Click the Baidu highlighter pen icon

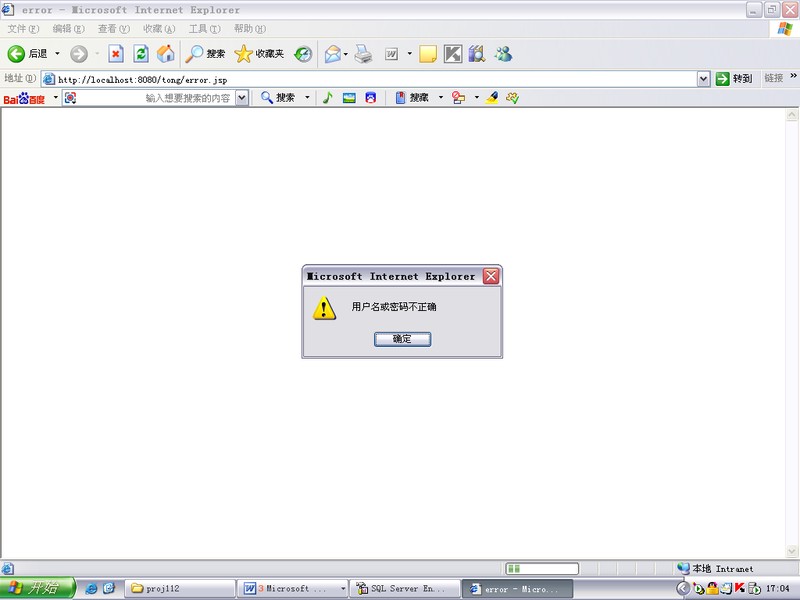click(x=492, y=97)
